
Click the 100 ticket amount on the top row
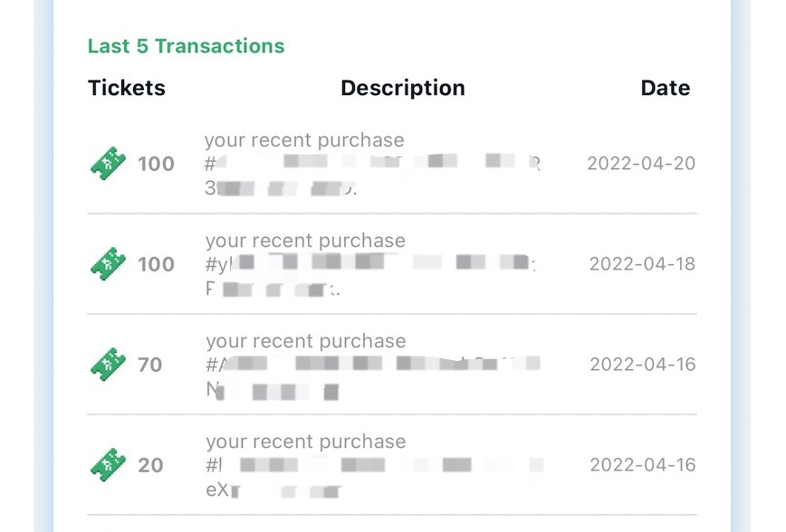click(156, 164)
